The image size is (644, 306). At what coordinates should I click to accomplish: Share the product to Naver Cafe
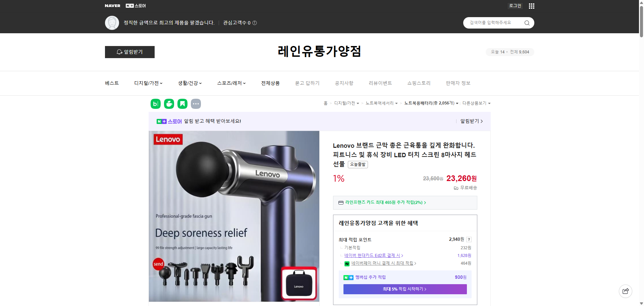[169, 104]
